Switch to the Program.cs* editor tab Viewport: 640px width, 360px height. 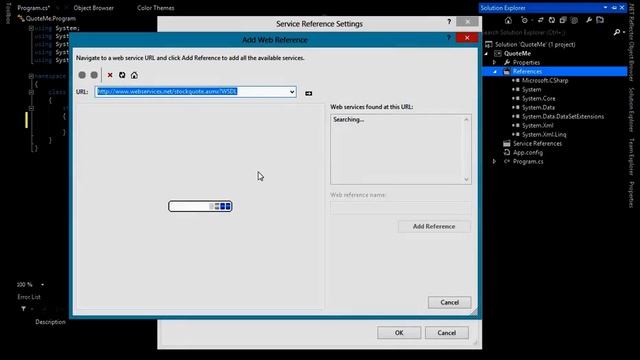[34, 8]
